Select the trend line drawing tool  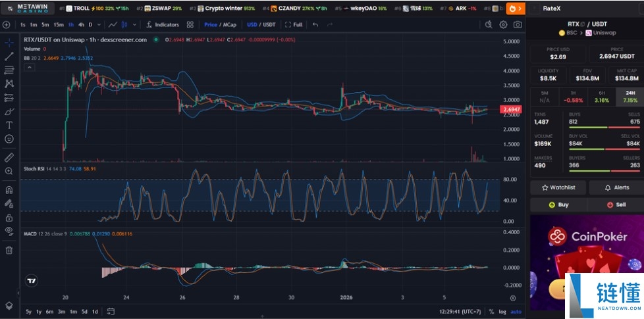pos(9,56)
